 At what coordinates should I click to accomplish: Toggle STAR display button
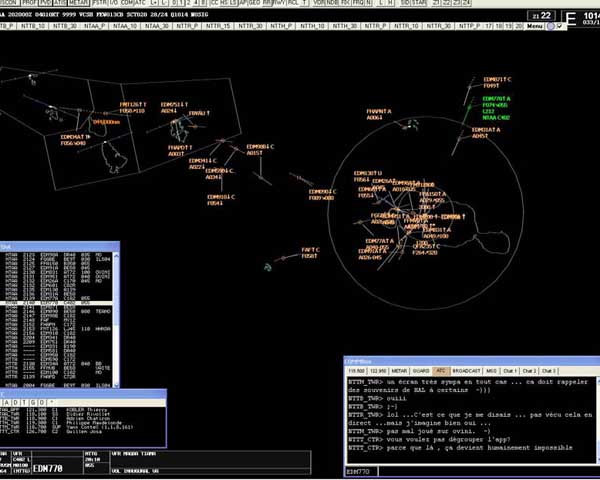click(x=419, y=3)
